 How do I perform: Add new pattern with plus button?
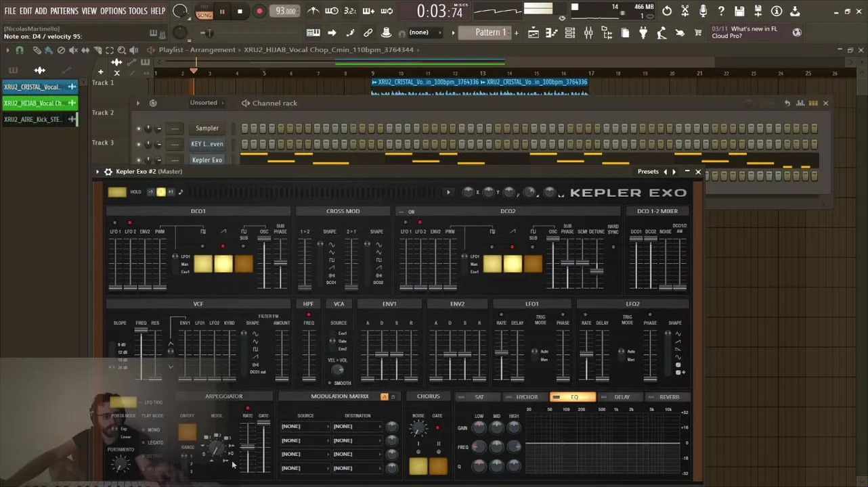coord(516,32)
